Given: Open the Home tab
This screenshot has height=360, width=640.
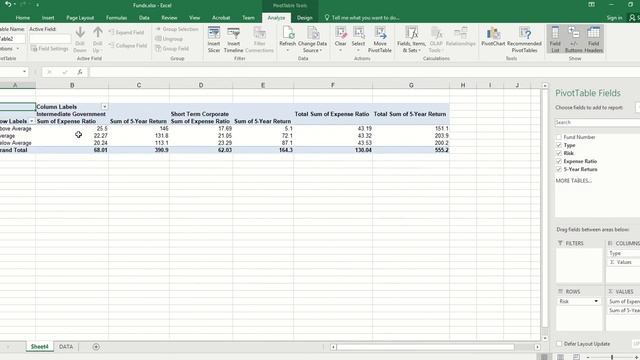Looking at the screenshot, I should (x=22, y=18).
